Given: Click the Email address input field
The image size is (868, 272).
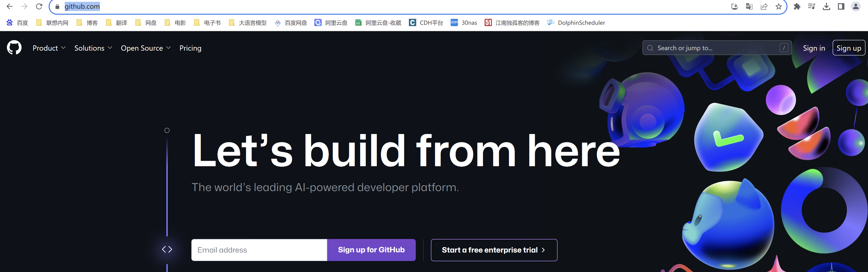Looking at the screenshot, I should [x=259, y=250].
